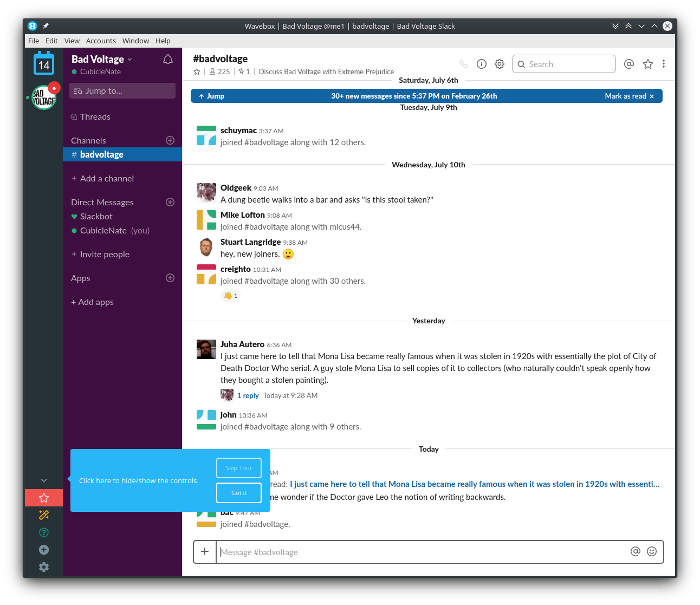Toggle the clap reaction on creighto's message

(x=231, y=296)
